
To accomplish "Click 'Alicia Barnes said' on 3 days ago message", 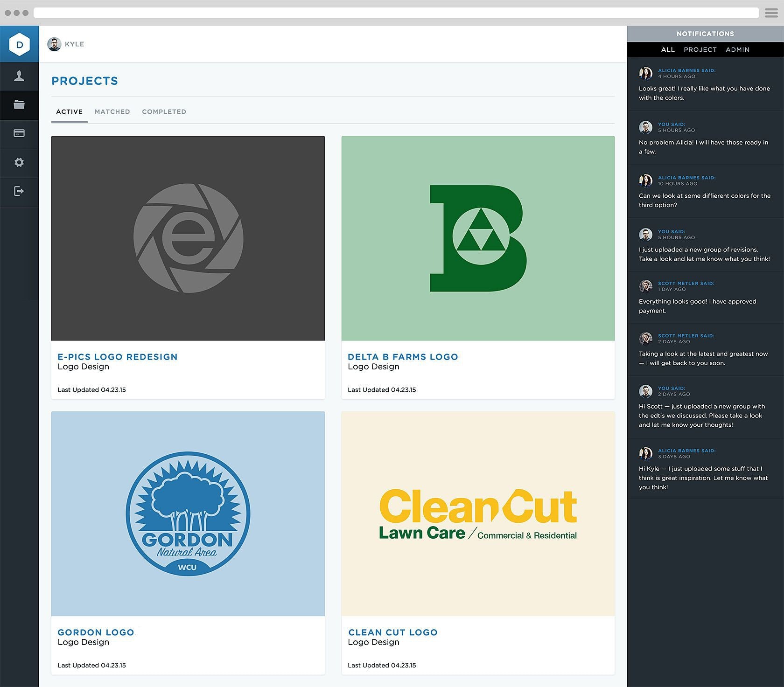I will [686, 451].
